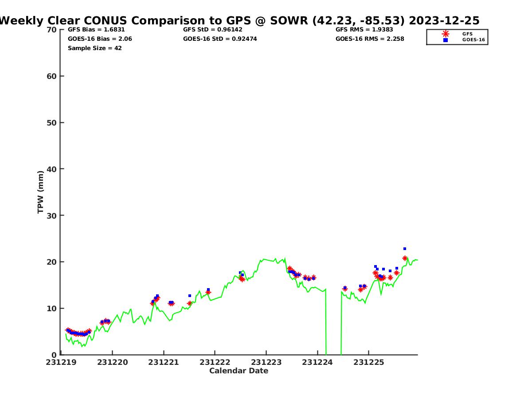The height and width of the screenshot is (399, 532).
Task: Click the blue GOES-16 square in the legend
Action: pos(446,40)
